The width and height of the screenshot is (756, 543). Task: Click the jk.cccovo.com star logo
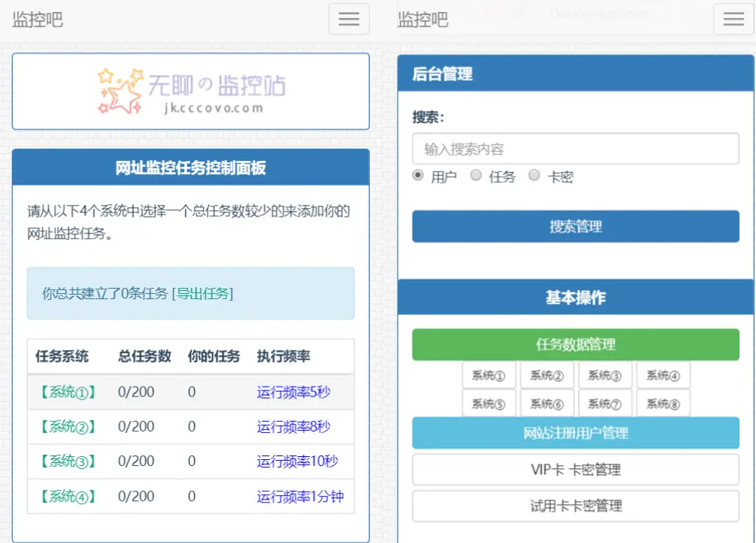pos(191,91)
